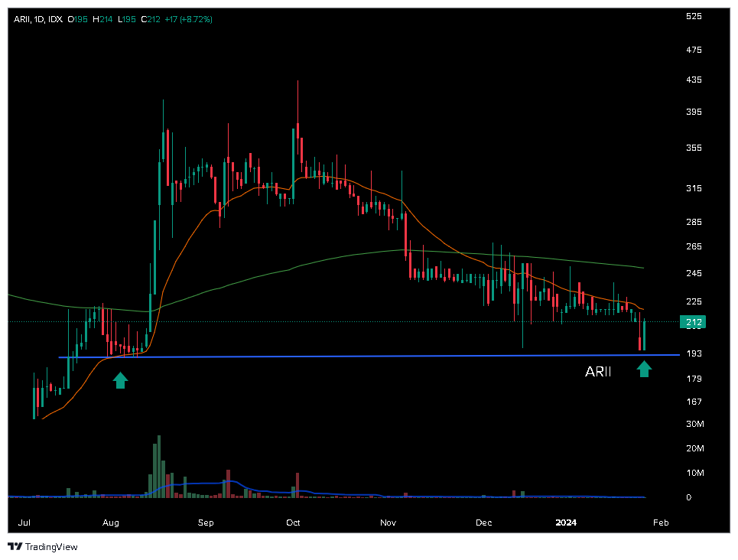
Task: Click the IDX exchange label in header
Action: pyautogui.click(x=56, y=19)
